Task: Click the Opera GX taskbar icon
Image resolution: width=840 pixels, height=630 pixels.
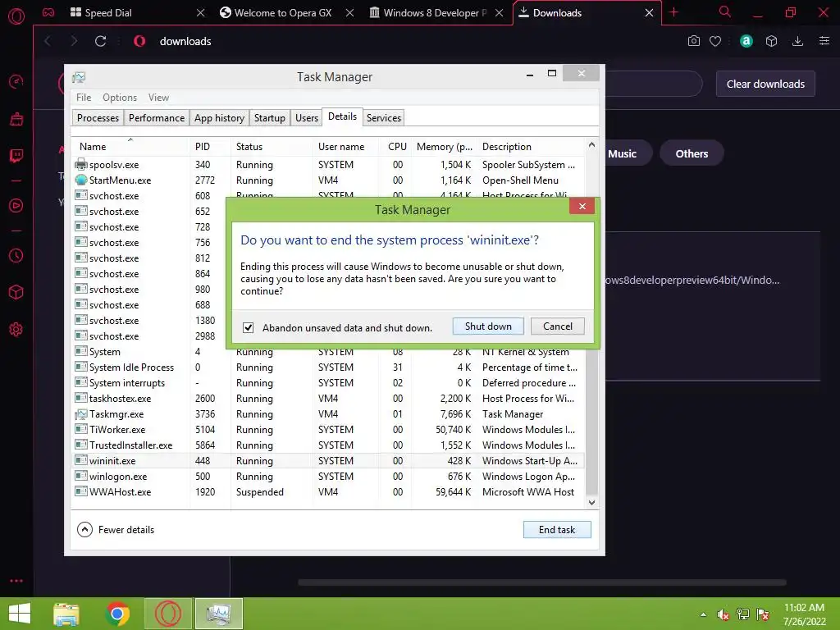Action: 167,614
